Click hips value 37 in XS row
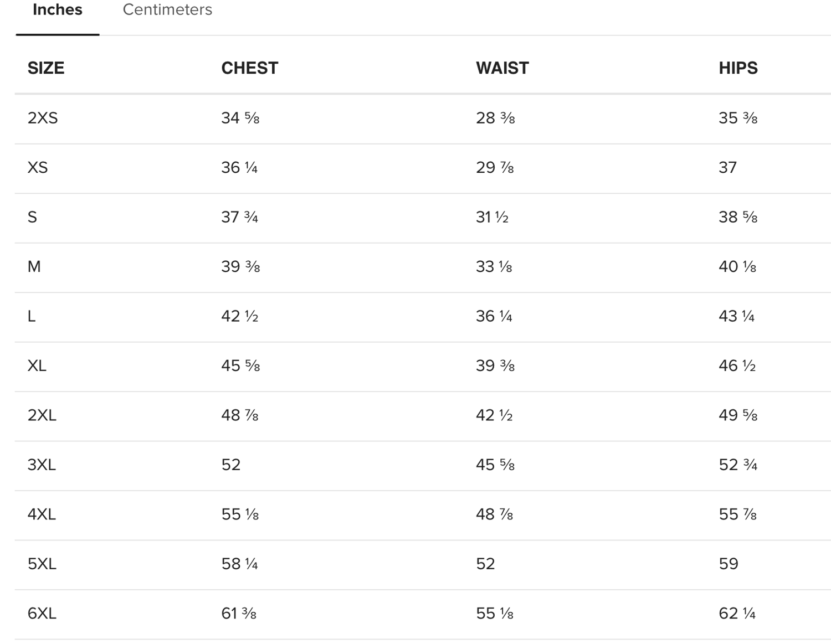Viewport: 831px width, 644px height. [728, 167]
